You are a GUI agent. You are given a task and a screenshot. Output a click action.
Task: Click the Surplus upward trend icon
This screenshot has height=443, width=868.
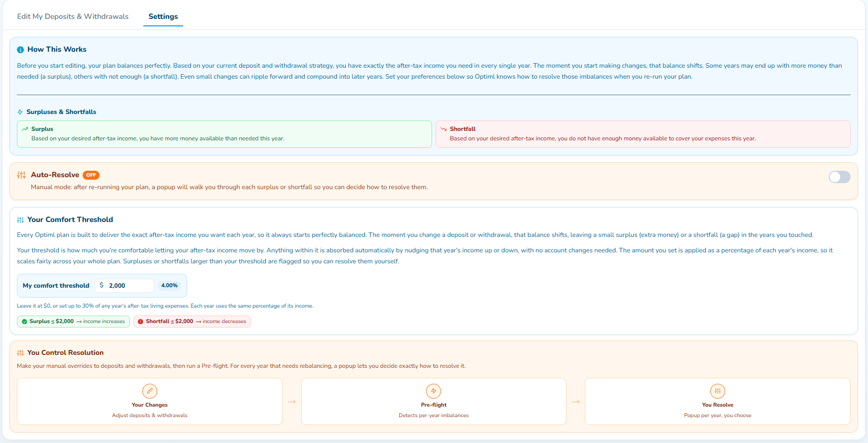pos(25,129)
